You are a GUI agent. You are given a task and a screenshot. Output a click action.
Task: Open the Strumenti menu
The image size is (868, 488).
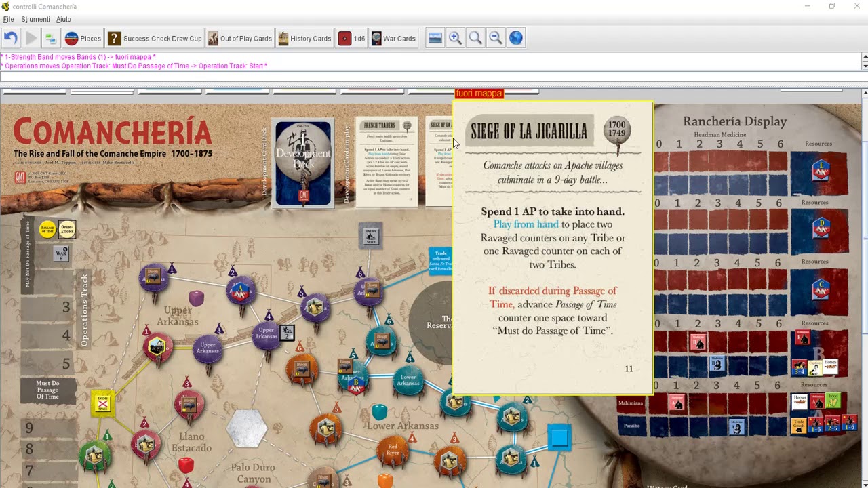coord(35,19)
